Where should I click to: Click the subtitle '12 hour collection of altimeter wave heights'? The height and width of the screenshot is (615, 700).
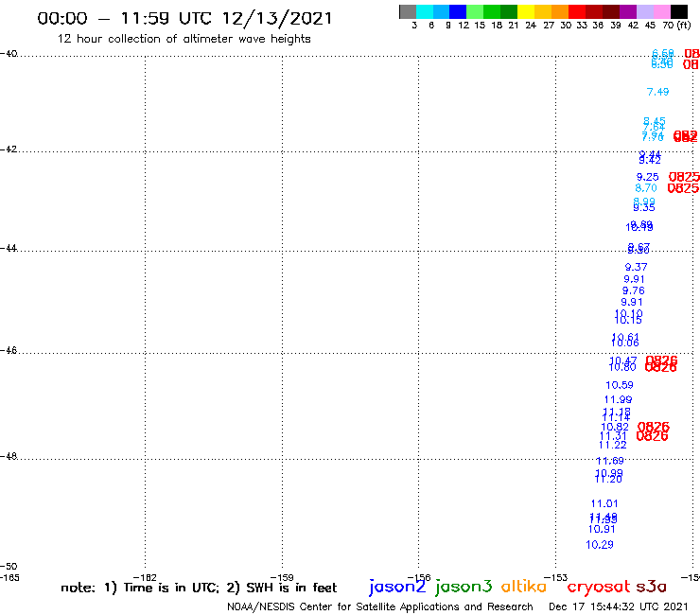184,39
